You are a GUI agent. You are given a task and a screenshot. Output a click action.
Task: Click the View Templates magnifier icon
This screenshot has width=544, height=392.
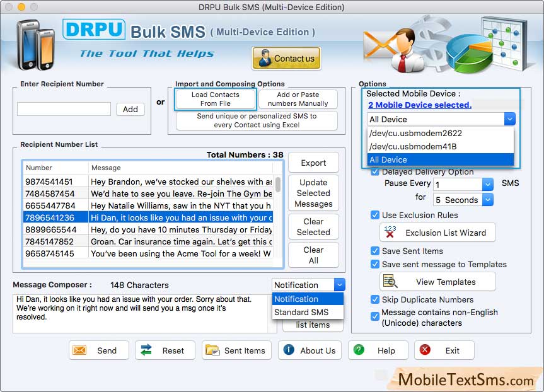pos(390,281)
